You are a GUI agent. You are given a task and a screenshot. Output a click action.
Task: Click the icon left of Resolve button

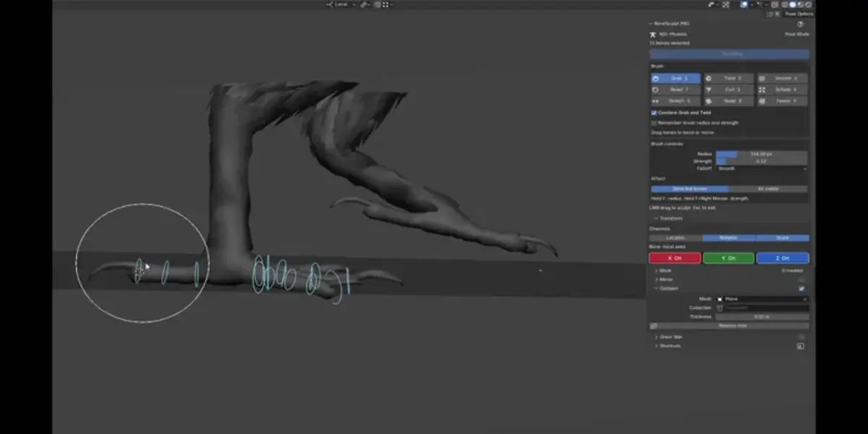point(654,326)
